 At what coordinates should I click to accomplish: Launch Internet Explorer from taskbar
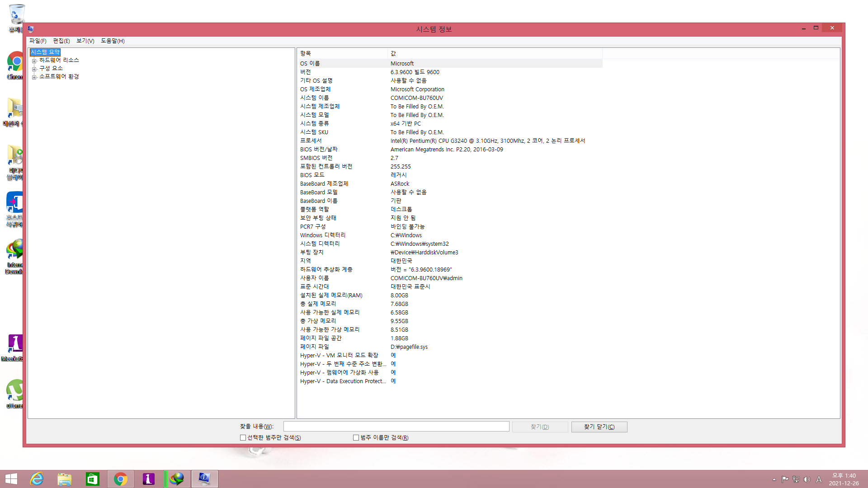[x=37, y=479]
